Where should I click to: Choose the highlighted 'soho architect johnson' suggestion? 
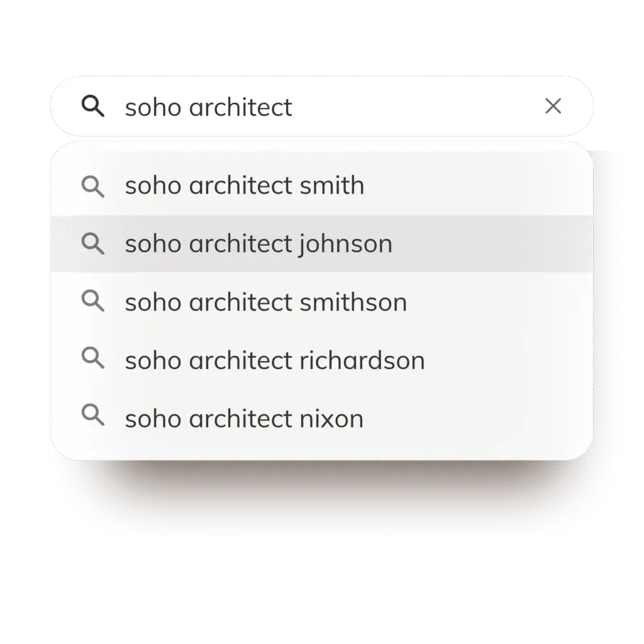(321, 243)
